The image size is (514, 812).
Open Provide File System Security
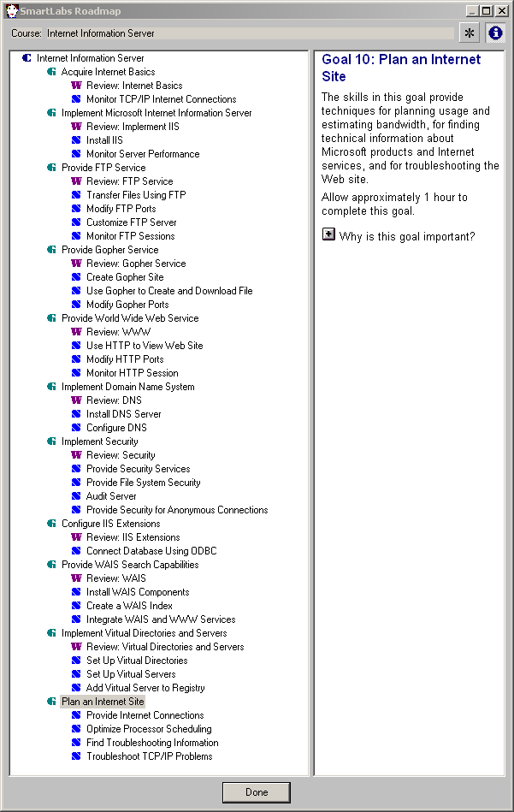(x=144, y=482)
